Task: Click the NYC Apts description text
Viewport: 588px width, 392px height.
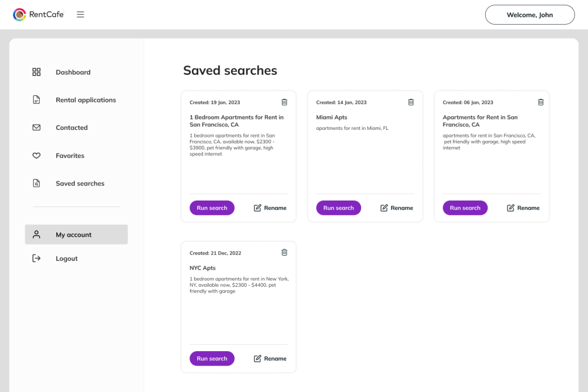Action: click(239, 285)
